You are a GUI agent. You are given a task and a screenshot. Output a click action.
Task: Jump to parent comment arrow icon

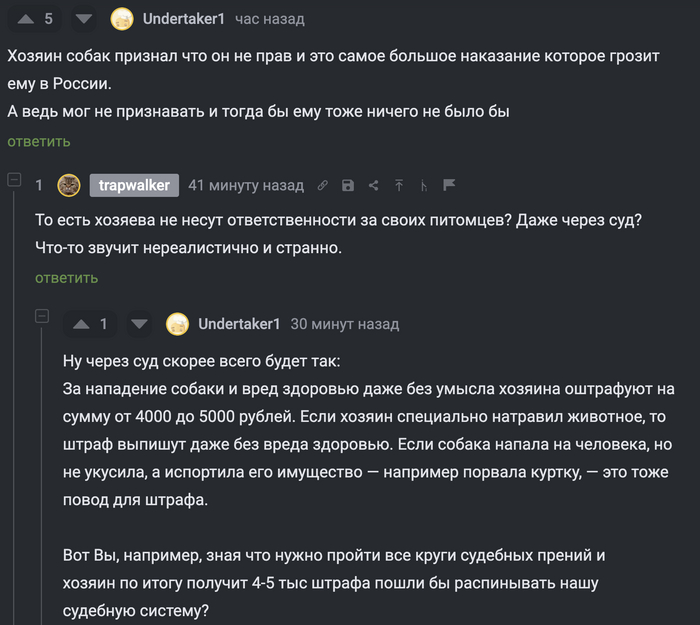pyautogui.click(x=399, y=185)
